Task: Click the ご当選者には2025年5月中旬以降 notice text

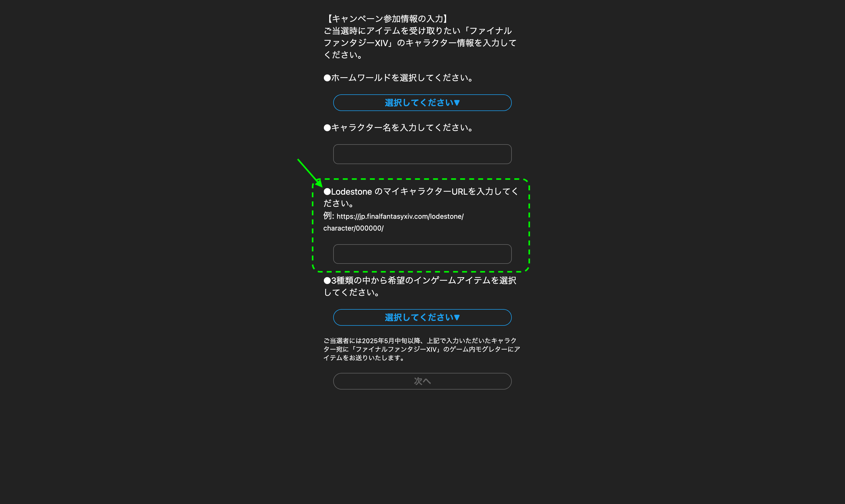Action: 421,349
